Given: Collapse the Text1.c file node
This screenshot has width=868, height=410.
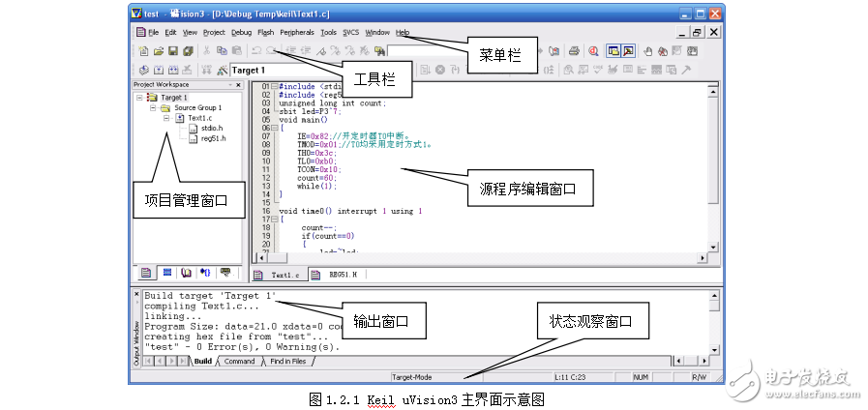Looking at the screenshot, I should click(166, 118).
